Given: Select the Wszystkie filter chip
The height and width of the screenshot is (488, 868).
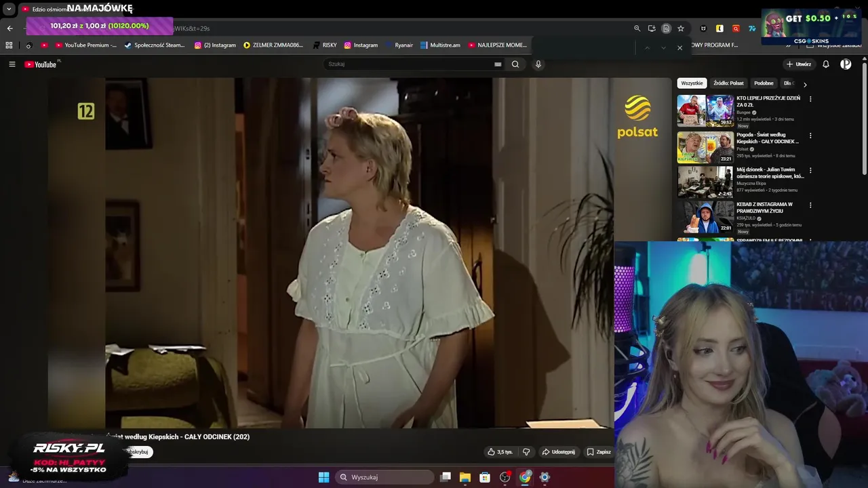Looking at the screenshot, I should pos(692,83).
